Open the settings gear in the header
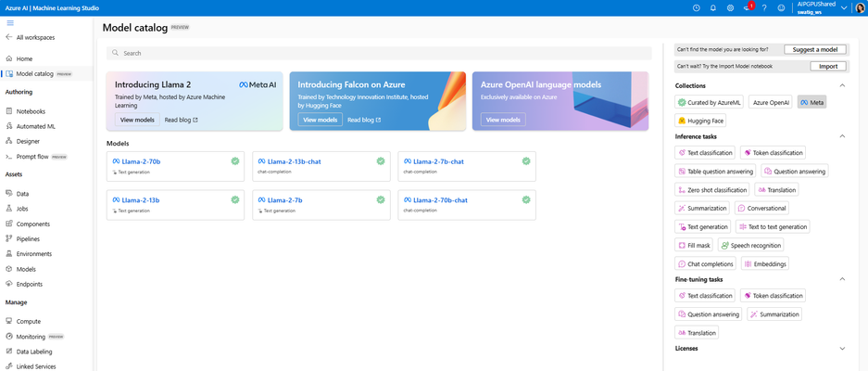Image resolution: width=868 pixels, height=371 pixels. click(x=730, y=7)
